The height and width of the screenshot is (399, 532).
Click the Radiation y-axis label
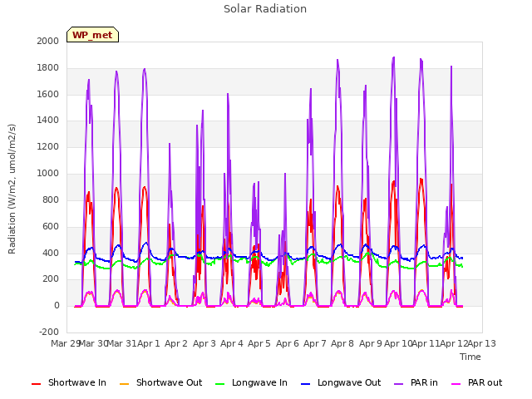coord(12,189)
